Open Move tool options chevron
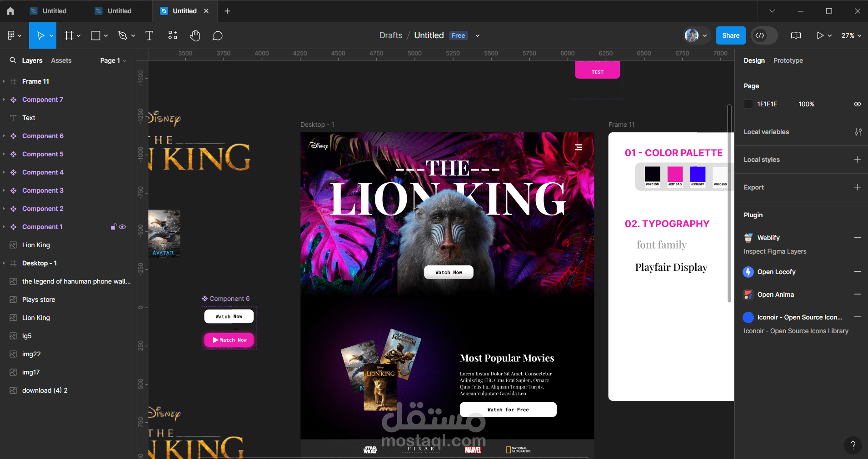This screenshot has width=868, height=459. point(51,35)
